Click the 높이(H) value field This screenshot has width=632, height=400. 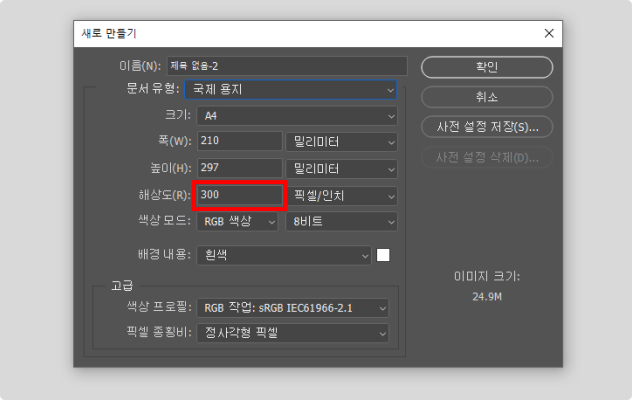click(x=240, y=168)
